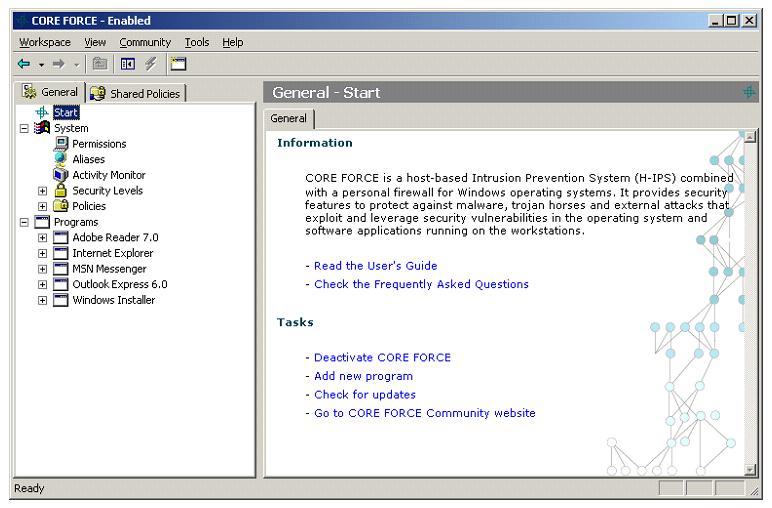Select the Security Levels padlock icon
Viewport: 772px width, 508px height.
coord(60,190)
